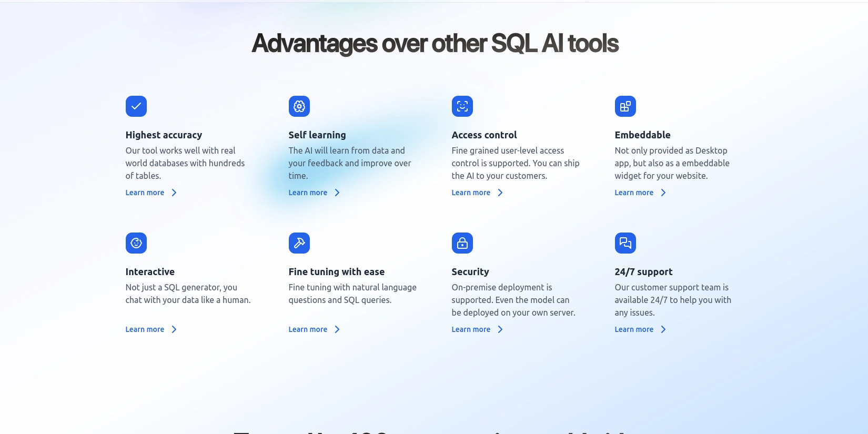Click the padlock icon above Security
The image size is (868, 434).
tap(462, 243)
